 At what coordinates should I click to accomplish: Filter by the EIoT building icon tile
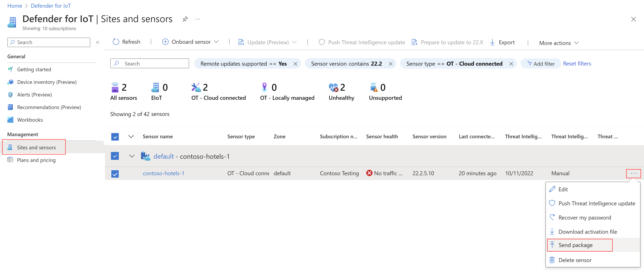tap(155, 87)
